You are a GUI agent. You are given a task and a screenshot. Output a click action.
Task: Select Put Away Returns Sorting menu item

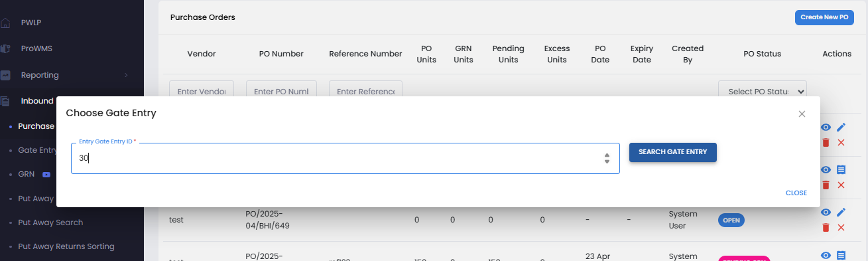(66, 246)
